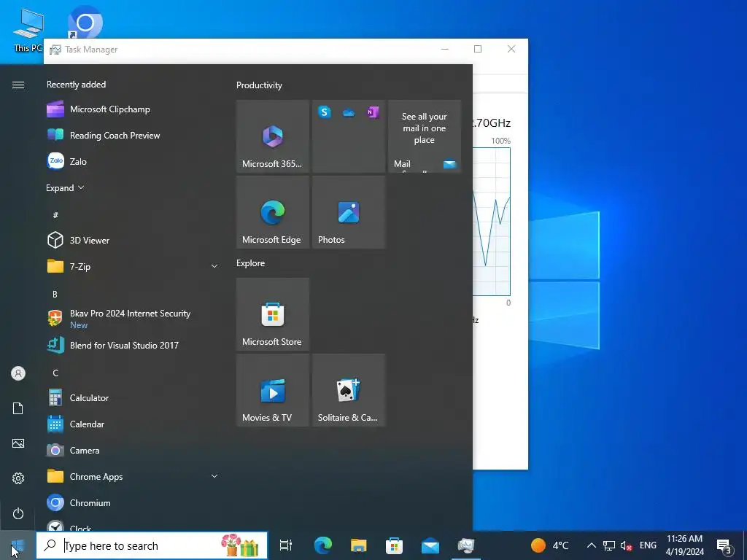Viewport: 747px width, 560px height.
Task: Click the muted volume tray icon
Action: tap(626, 545)
